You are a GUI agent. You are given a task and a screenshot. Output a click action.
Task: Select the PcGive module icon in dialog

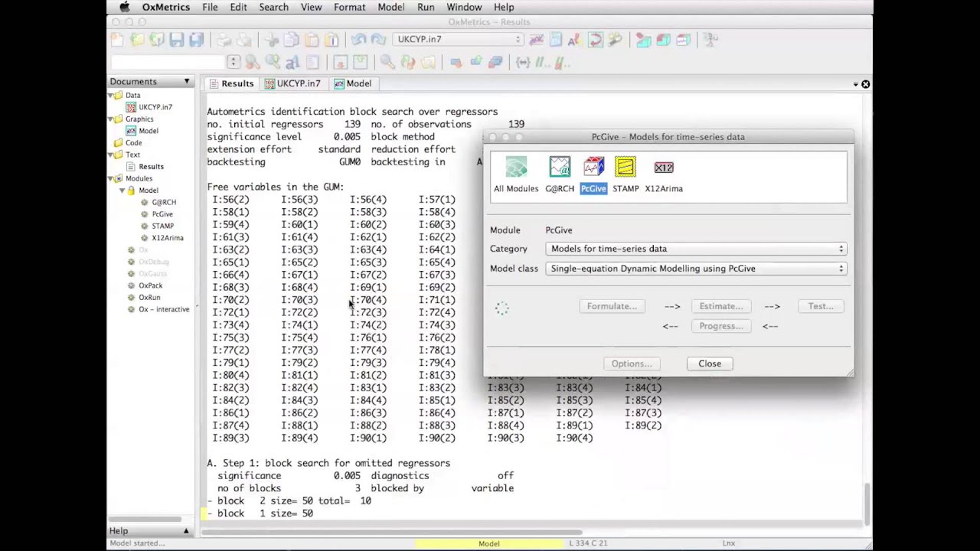[593, 168]
